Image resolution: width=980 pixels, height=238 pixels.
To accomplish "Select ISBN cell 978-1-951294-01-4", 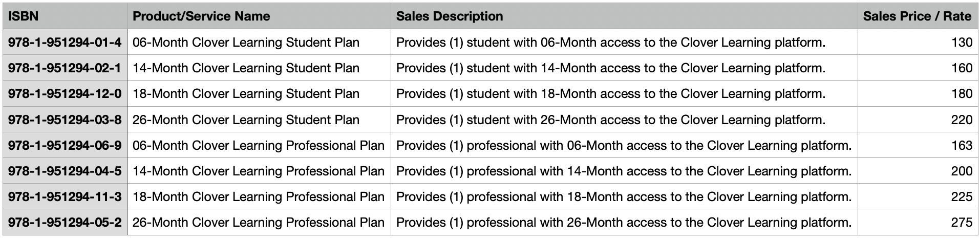I will pos(65,42).
